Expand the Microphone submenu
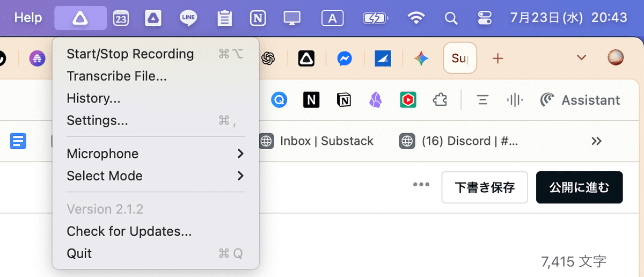Viewport: 644px width, 277px height. [x=155, y=154]
